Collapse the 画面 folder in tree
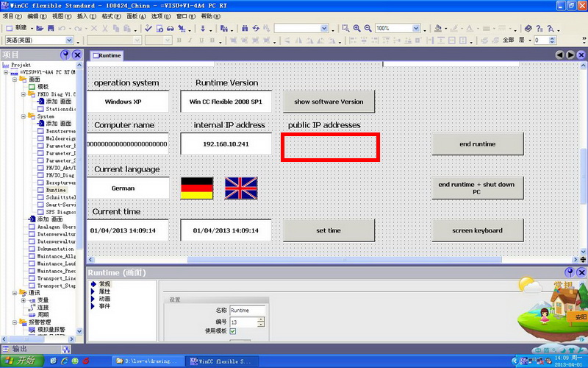588x368 pixels. coord(15,79)
